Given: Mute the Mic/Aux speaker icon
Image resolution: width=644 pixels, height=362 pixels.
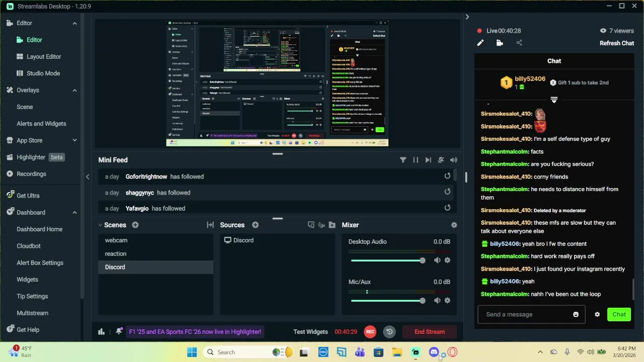Looking at the screenshot, I should [x=437, y=300].
